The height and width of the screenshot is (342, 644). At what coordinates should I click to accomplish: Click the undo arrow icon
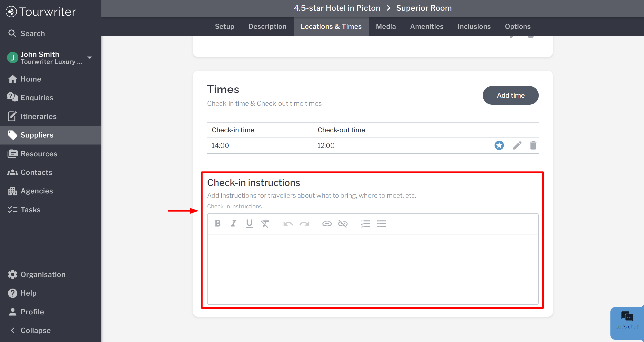288,224
